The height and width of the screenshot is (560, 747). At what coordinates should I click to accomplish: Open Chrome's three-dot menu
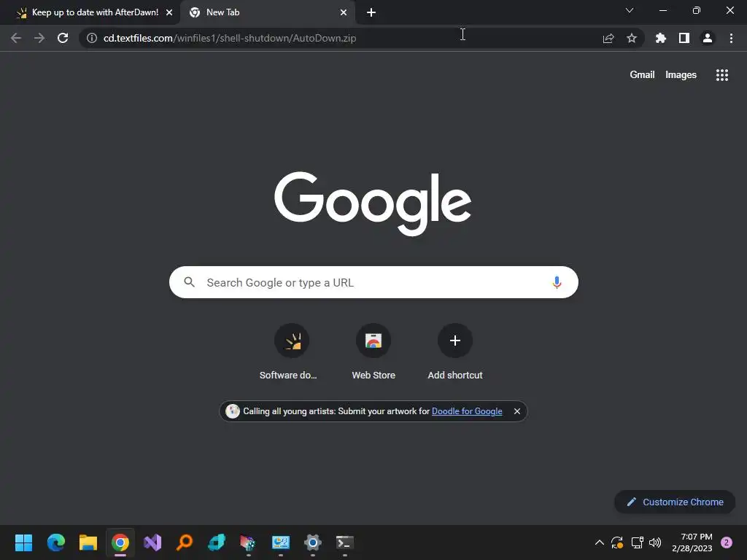731,38
